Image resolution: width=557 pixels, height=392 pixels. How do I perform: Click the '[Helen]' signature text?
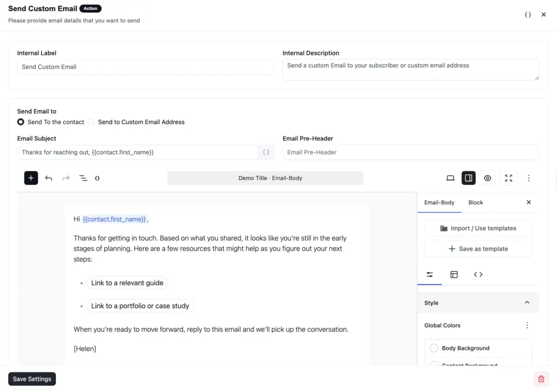[85, 349]
